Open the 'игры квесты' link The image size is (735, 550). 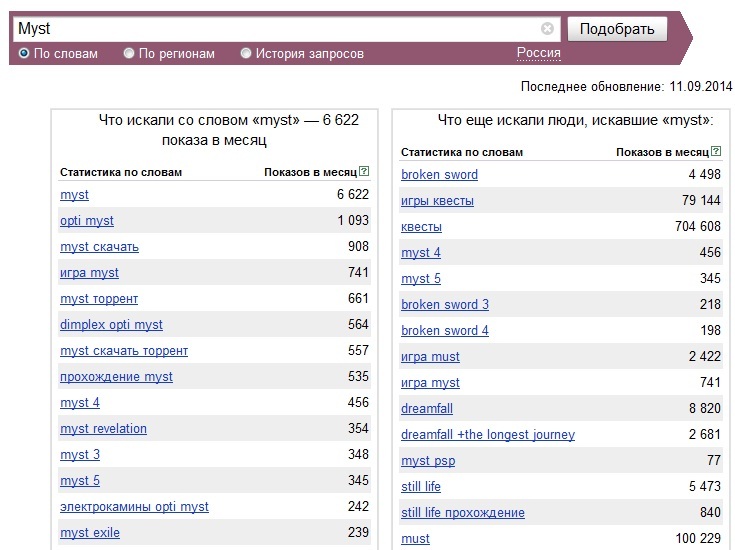(x=437, y=201)
